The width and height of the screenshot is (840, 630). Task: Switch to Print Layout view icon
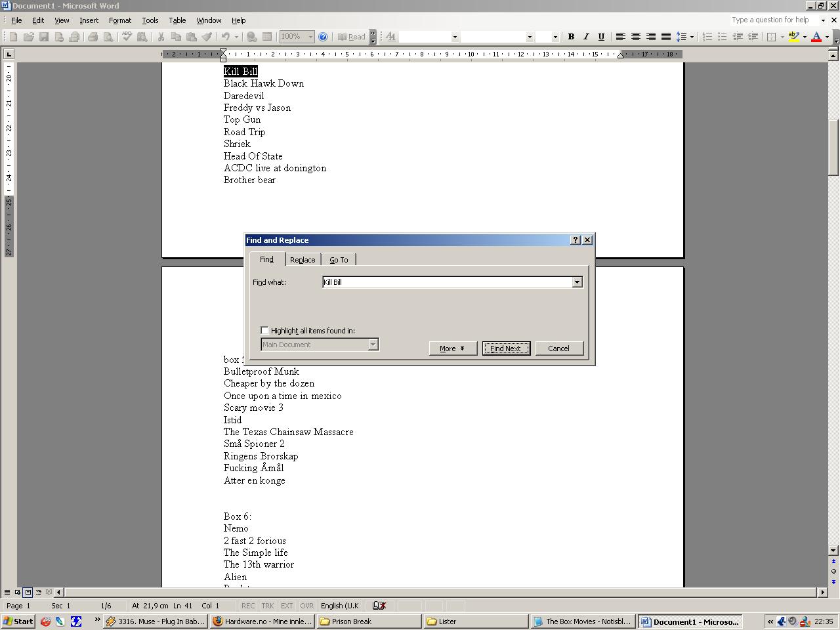click(x=28, y=592)
